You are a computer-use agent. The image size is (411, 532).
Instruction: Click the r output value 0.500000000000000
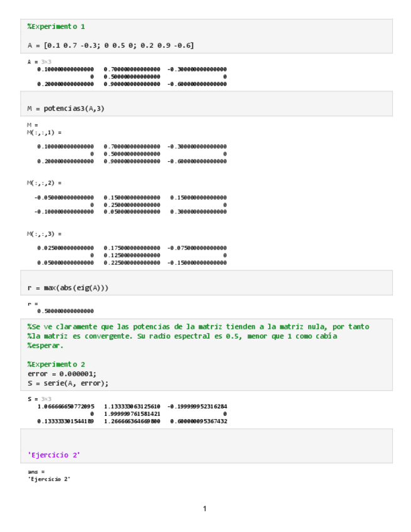point(65,311)
